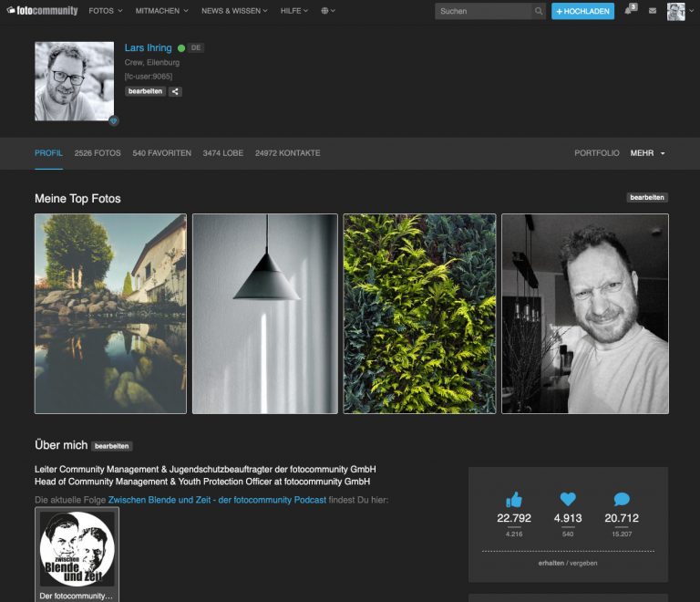The height and width of the screenshot is (602, 700).
Task: Open the globe language selector
Action: (328, 11)
